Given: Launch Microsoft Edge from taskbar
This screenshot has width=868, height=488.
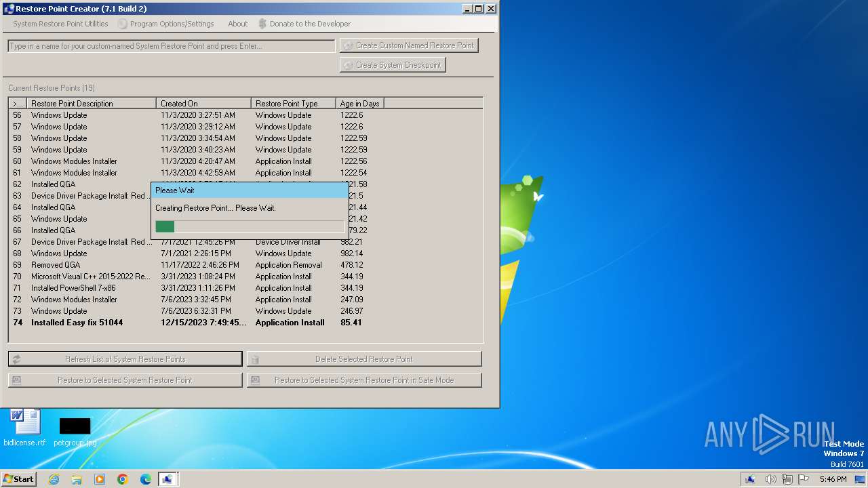Looking at the screenshot, I should point(146,479).
